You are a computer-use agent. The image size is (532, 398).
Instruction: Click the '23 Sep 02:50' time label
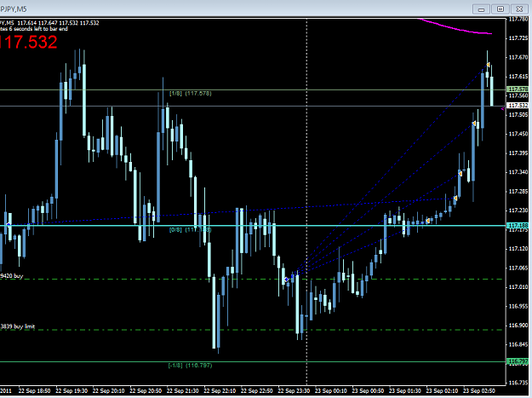pos(478,391)
